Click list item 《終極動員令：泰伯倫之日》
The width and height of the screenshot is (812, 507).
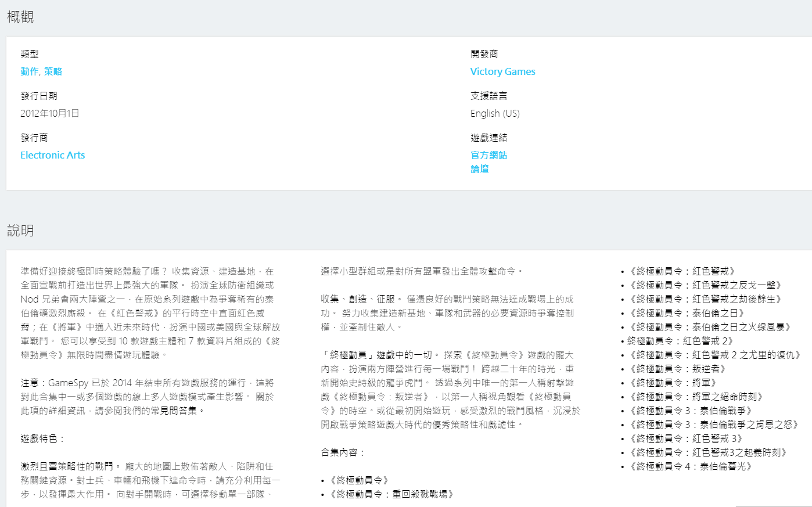click(x=687, y=313)
